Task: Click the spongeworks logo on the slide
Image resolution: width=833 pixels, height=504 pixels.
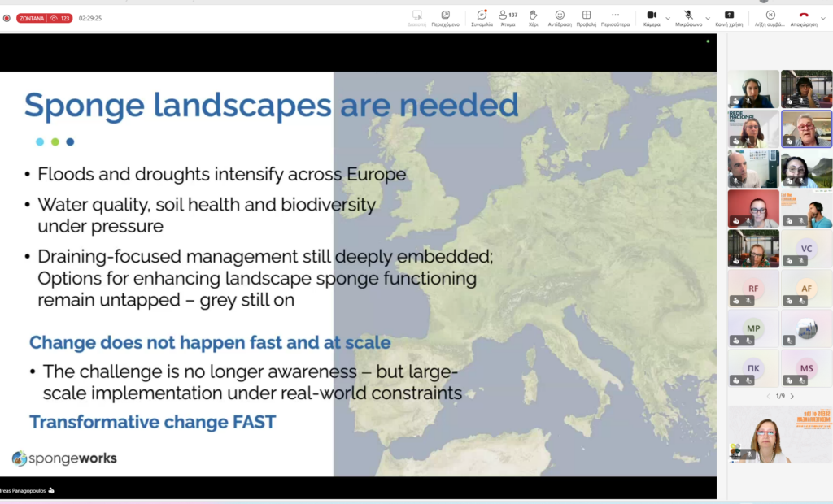Action: click(x=64, y=458)
